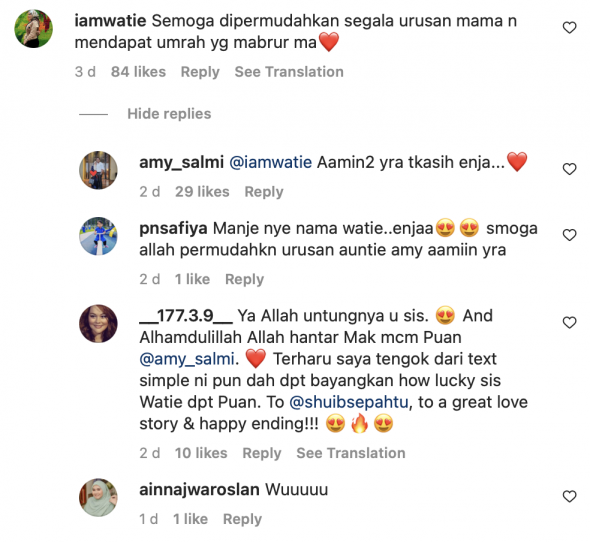Open __177.3.9__ profile avatar

[98, 324]
